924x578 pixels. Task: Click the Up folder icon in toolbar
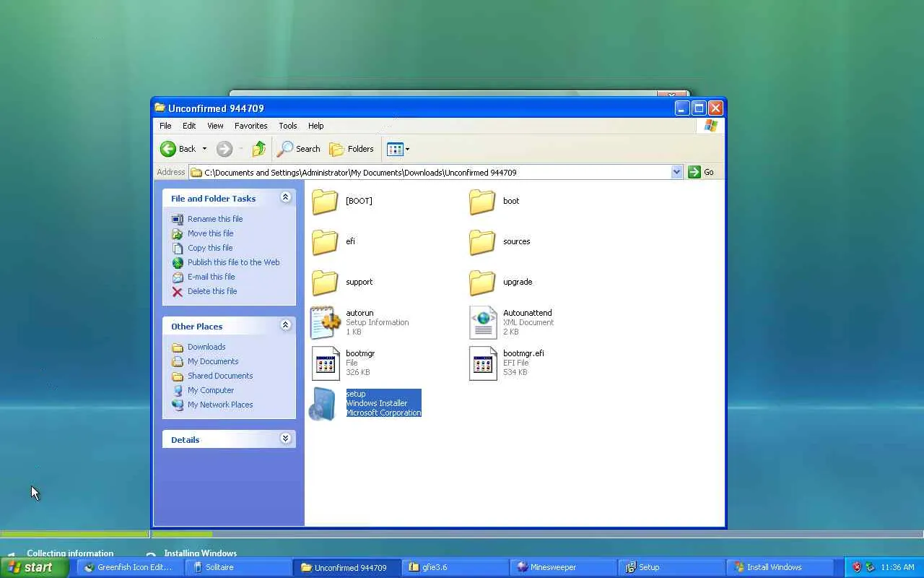pyautogui.click(x=258, y=149)
